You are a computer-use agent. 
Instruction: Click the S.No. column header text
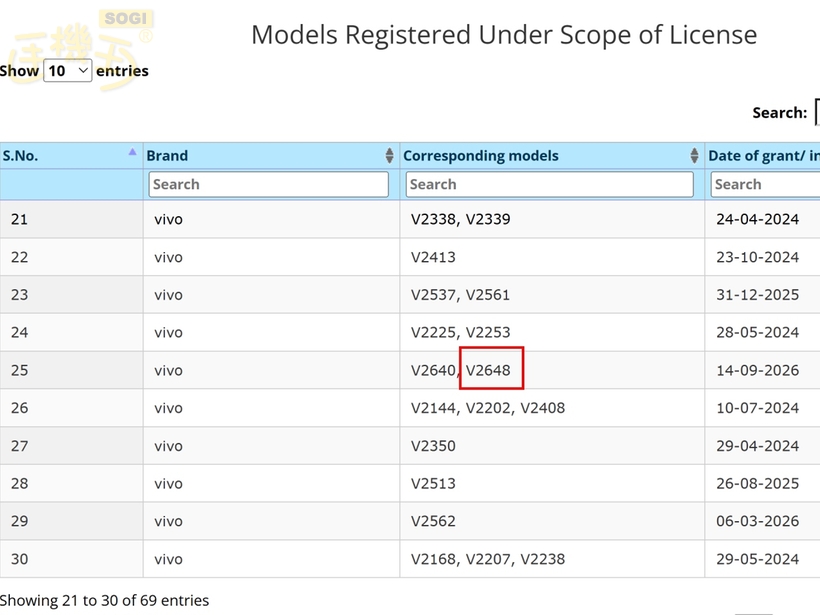pyautogui.click(x=20, y=156)
